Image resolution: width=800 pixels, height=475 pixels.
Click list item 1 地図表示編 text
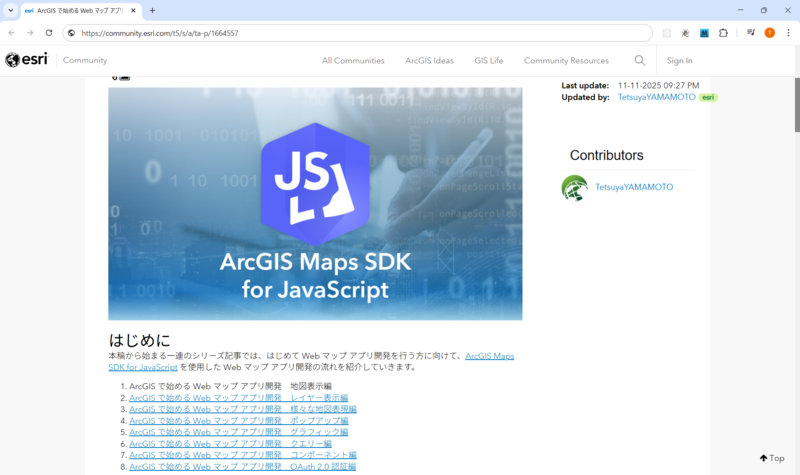point(230,386)
